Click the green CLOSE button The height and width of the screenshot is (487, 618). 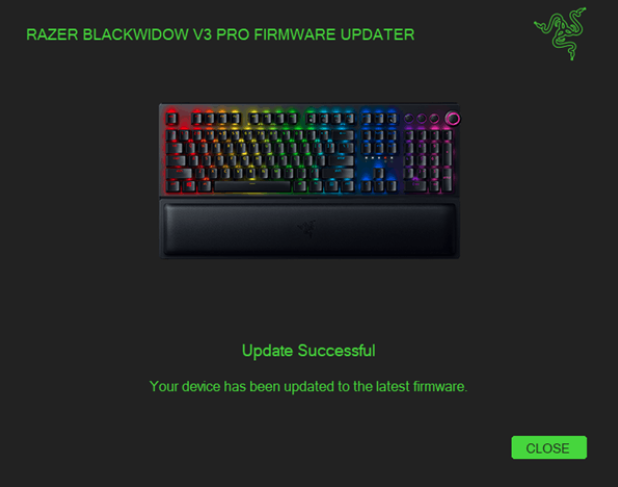(549, 448)
